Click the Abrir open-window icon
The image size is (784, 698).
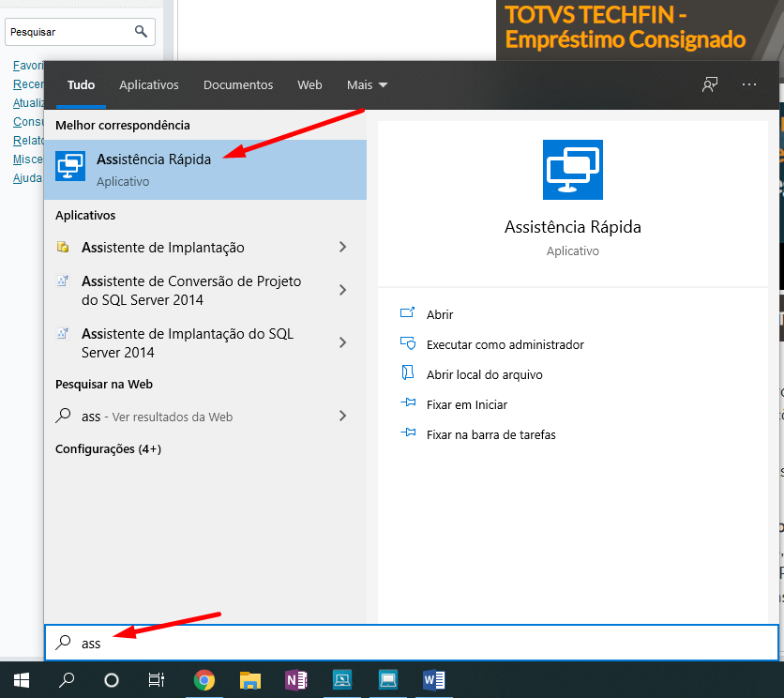408,312
